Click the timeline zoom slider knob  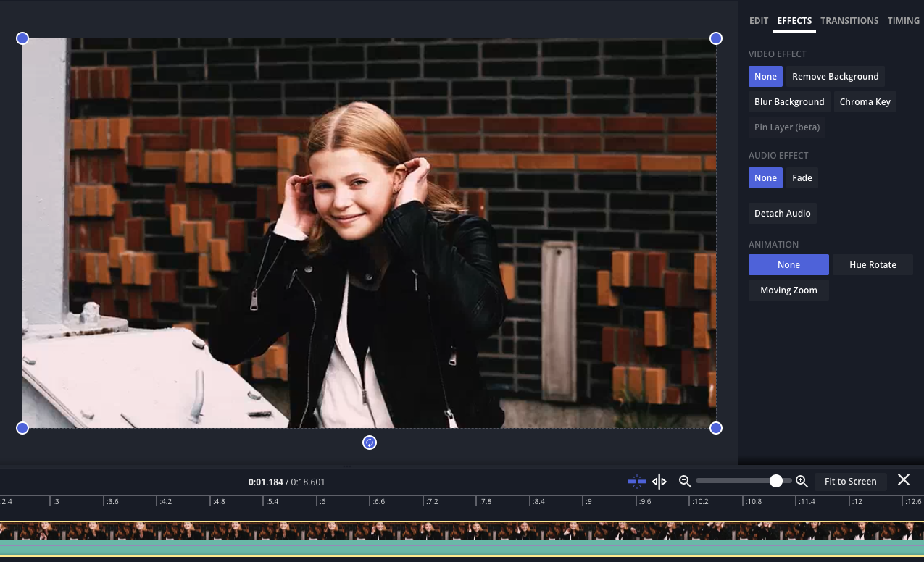(776, 481)
